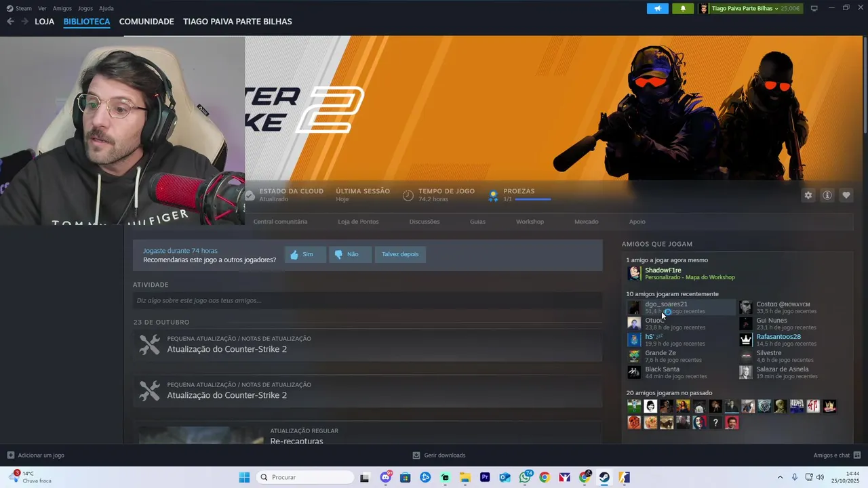Open the Amigos menu
This screenshot has width=868, height=488.
click(62, 8)
